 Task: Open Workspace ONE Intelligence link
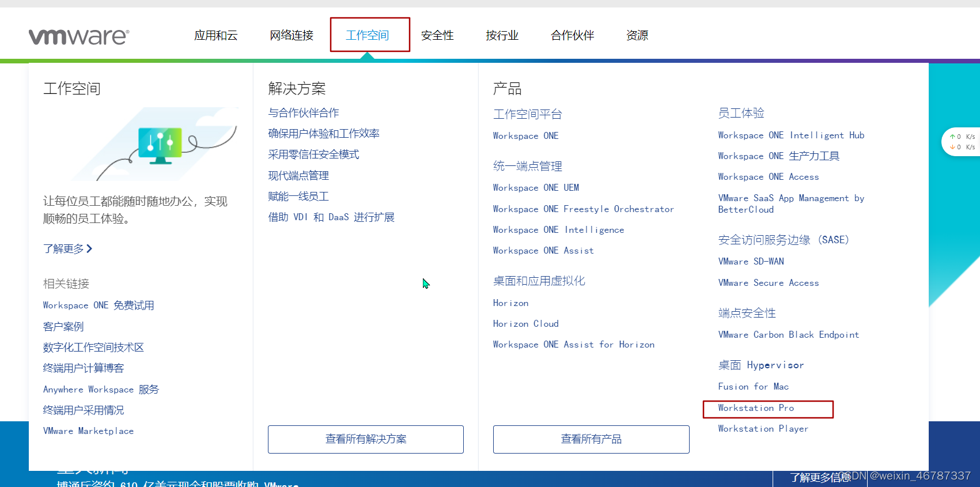pyautogui.click(x=559, y=230)
